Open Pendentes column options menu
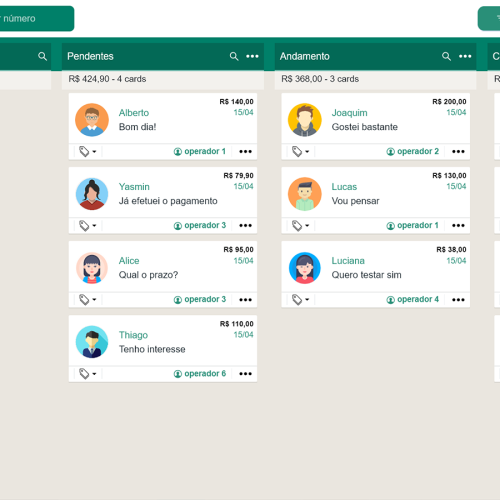Image resolution: width=500 pixels, height=500 pixels. tap(252, 56)
